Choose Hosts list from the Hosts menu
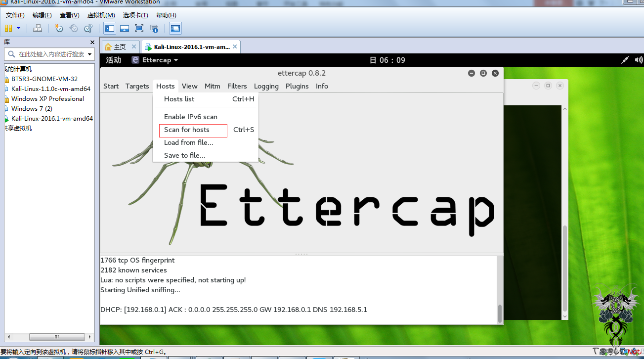 [x=206, y=99]
